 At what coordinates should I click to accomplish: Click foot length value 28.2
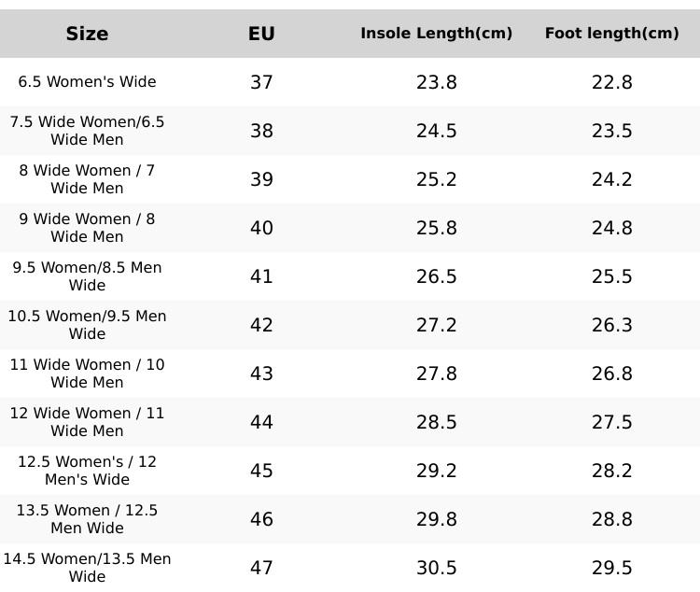click(x=611, y=471)
